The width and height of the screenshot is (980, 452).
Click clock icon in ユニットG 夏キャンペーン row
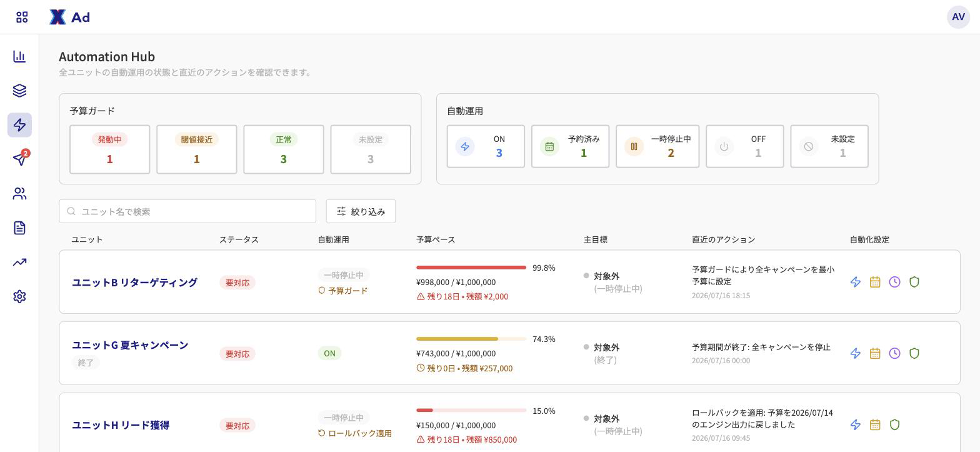click(894, 353)
